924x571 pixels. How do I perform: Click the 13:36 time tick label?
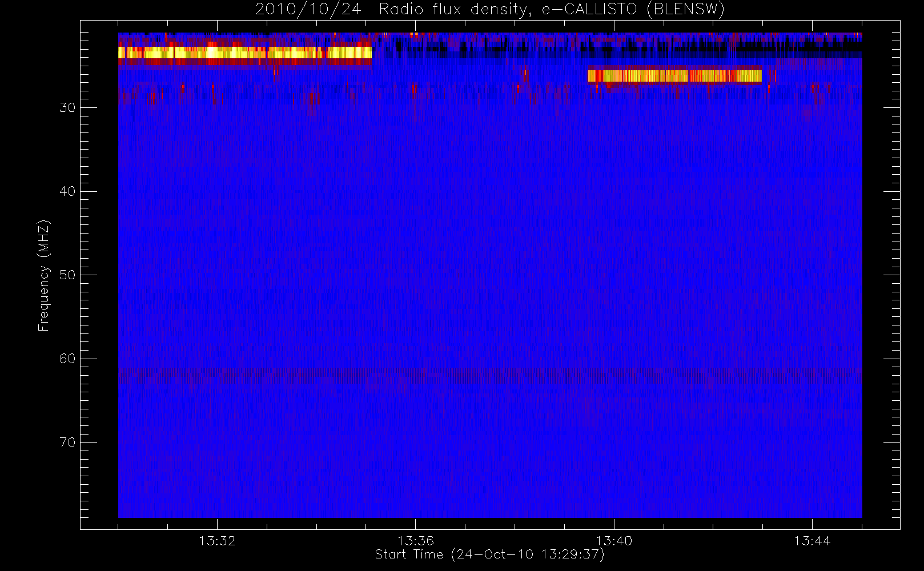415,541
